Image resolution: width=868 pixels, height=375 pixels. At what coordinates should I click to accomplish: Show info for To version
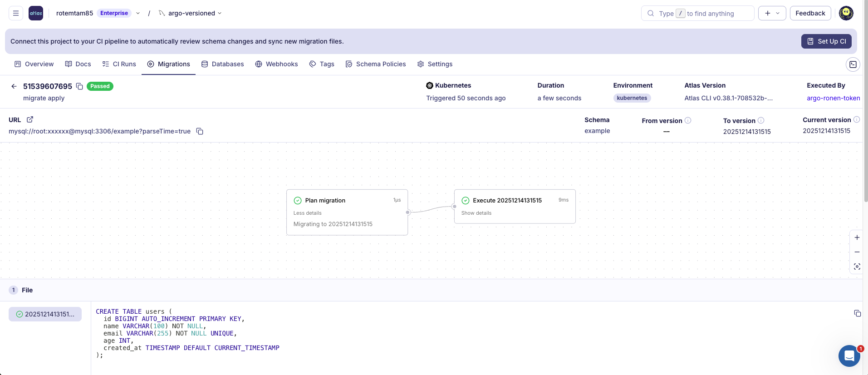click(761, 120)
